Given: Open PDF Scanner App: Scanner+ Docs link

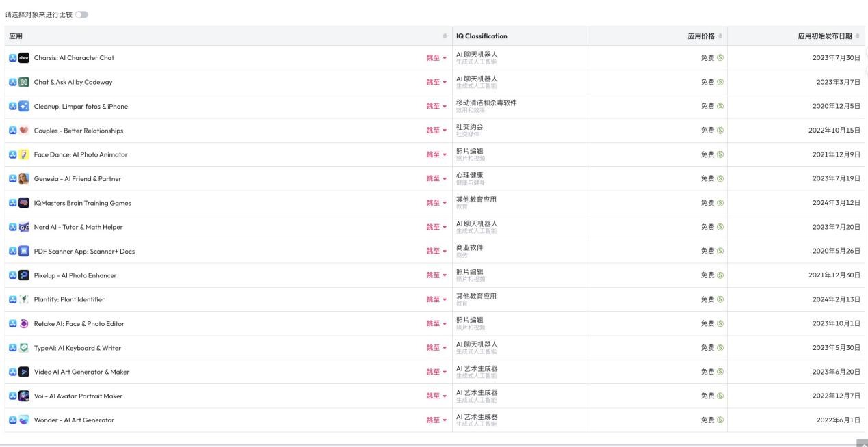Looking at the screenshot, I should (84, 252).
